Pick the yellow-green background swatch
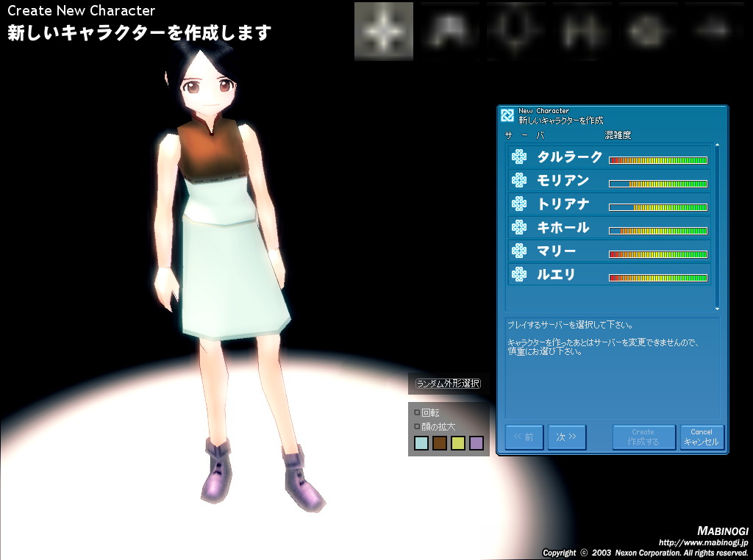Image resolution: width=753 pixels, height=560 pixels. [457, 443]
